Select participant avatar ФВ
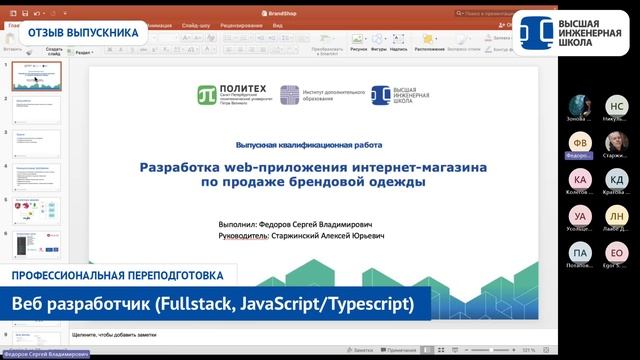The width and height of the screenshot is (640, 360). (x=580, y=143)
